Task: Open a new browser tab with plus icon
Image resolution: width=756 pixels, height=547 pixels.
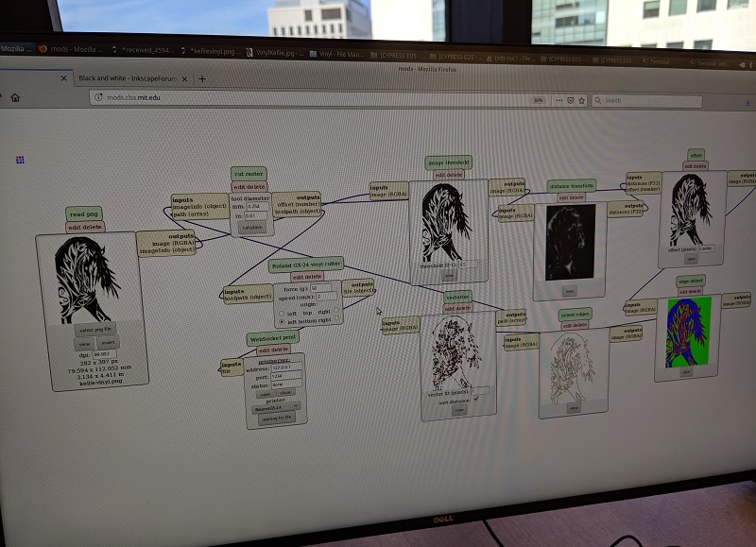Action: (x=201, y=78)
